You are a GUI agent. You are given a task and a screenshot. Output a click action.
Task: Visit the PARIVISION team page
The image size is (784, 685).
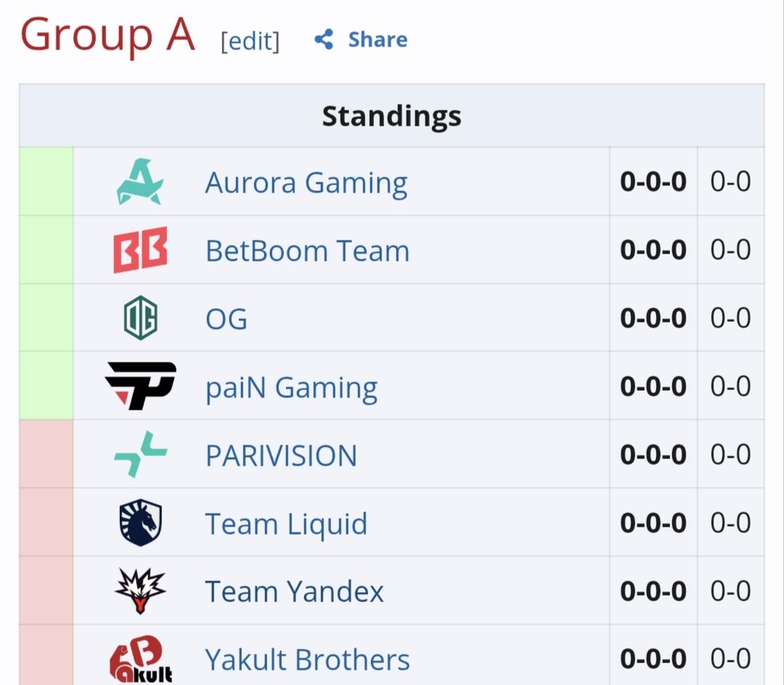[281, 455]
